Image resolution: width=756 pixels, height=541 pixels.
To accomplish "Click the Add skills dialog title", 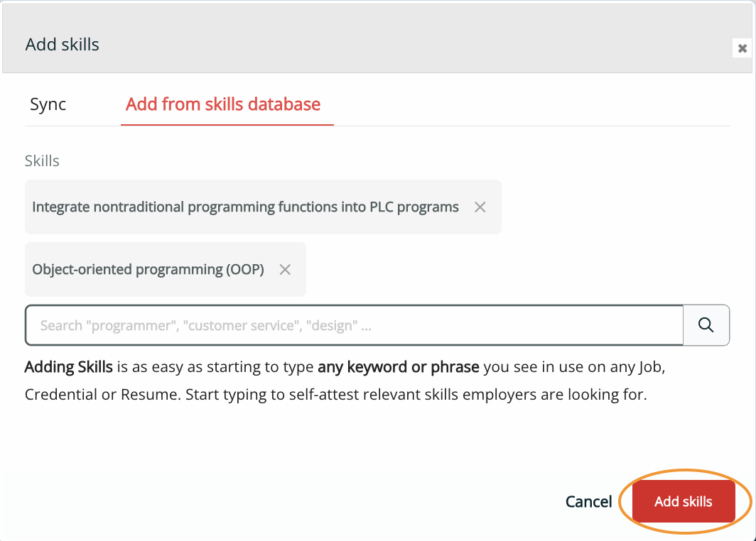I will point(63,45).
